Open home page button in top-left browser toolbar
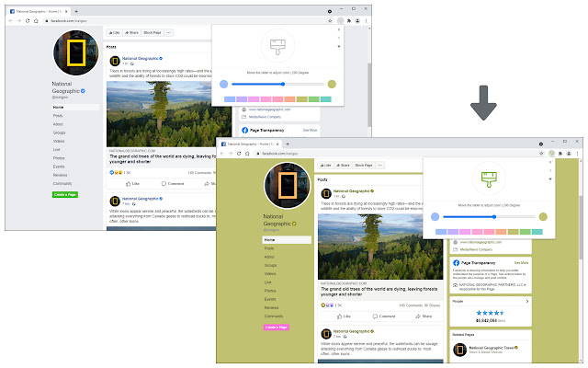This screenshot has width=588, height=368. click(36, 20)
